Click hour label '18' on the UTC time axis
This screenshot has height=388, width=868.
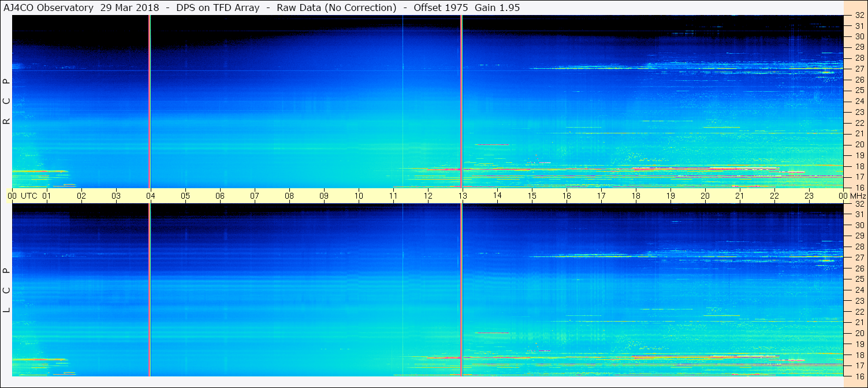coord(636,196)
